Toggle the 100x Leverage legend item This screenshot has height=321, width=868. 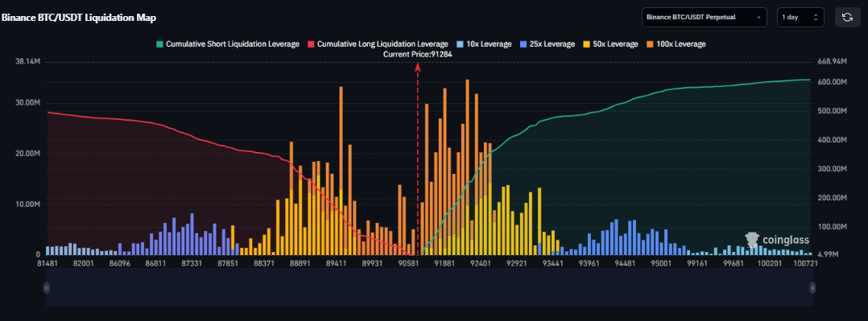click(676, 43)
